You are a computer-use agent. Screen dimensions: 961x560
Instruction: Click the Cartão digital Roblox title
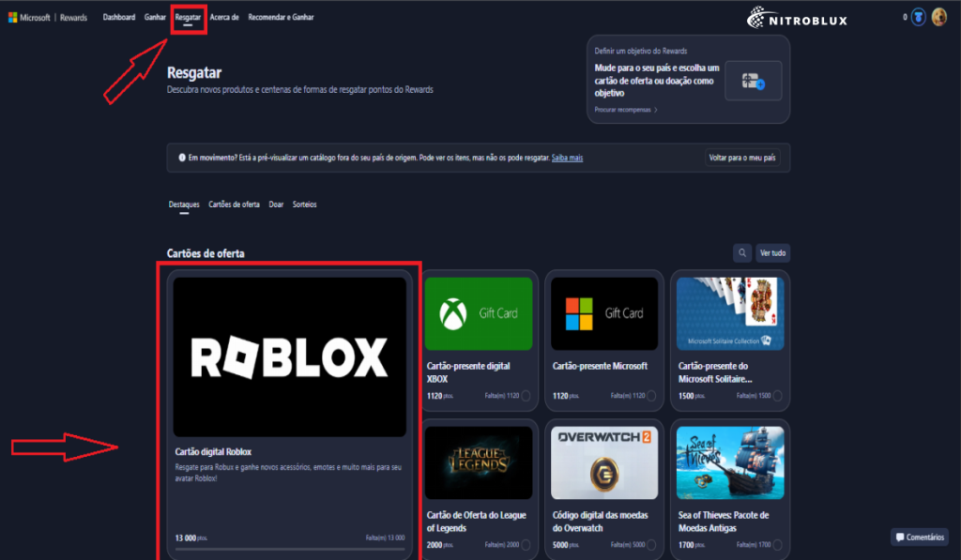[213, 451]
